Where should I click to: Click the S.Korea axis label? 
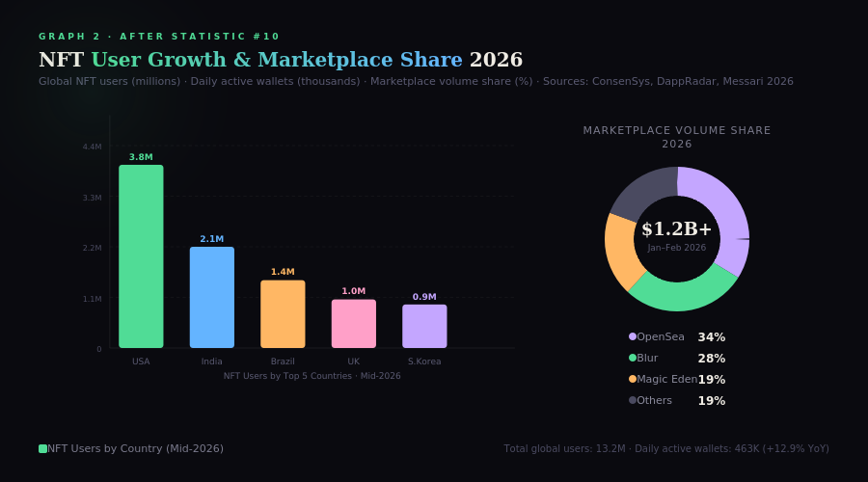pos(424,361)
